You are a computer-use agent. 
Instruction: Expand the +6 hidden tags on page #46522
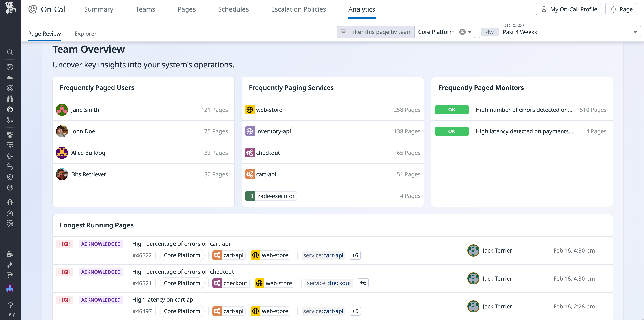[355, 255]
